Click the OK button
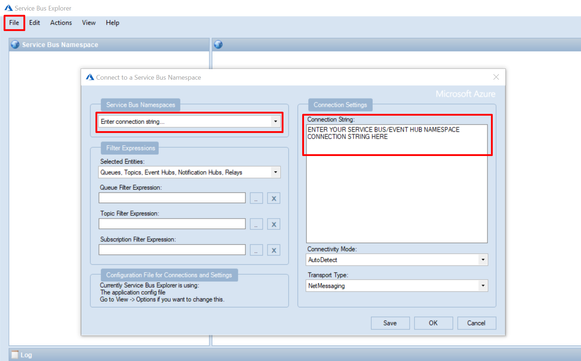581x361 pixels. tap(433, 323)
